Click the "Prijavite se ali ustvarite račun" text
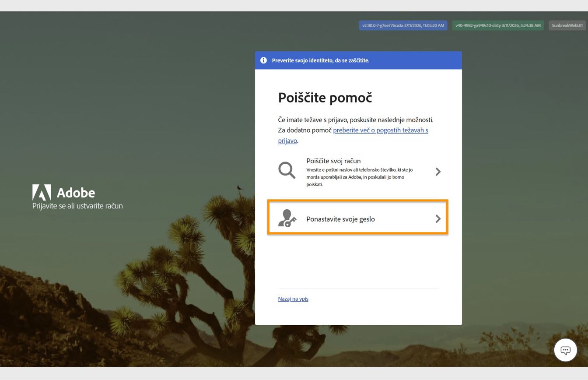588x380 pixels. pos(78,206)
